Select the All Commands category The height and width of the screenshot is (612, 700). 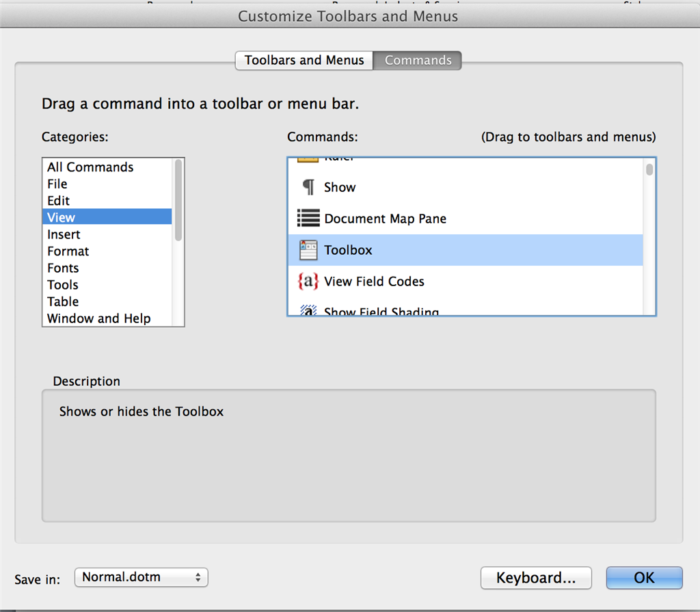point(89,167)
